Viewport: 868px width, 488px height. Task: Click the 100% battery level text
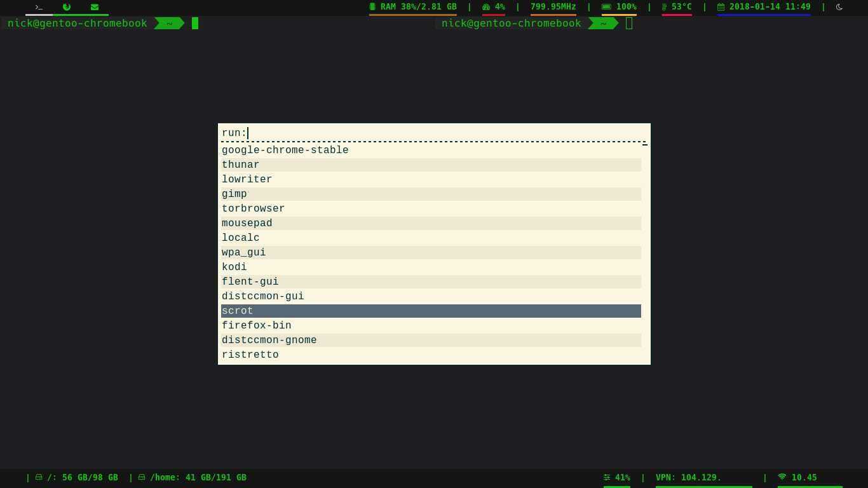627,7
